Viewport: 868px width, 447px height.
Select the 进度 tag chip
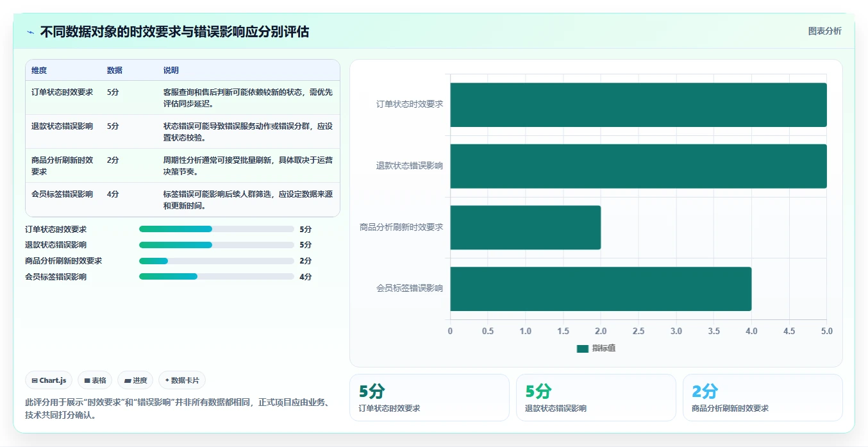(135, 380)
